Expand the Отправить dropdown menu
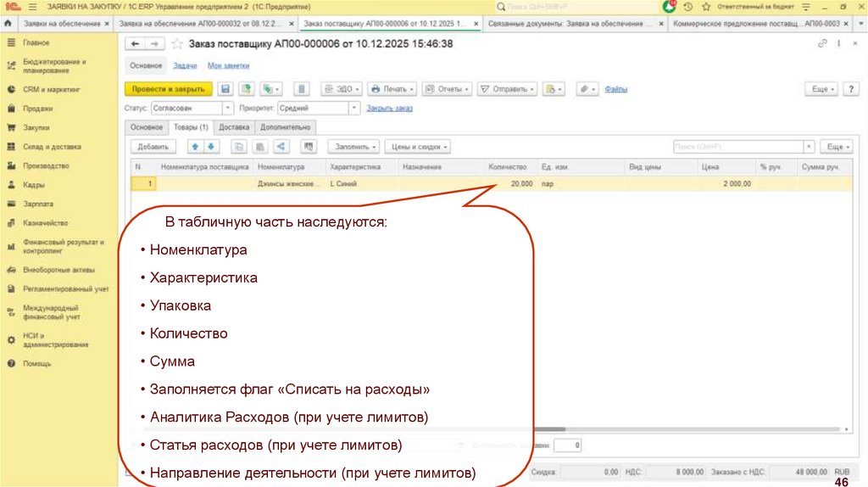 coord(508,88)
